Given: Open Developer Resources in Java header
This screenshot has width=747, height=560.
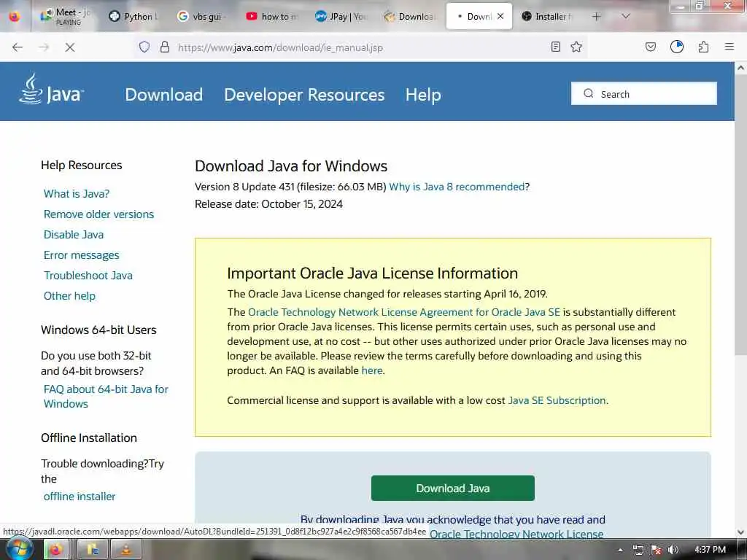Looking at the screenshot, I should coord(304,95).
